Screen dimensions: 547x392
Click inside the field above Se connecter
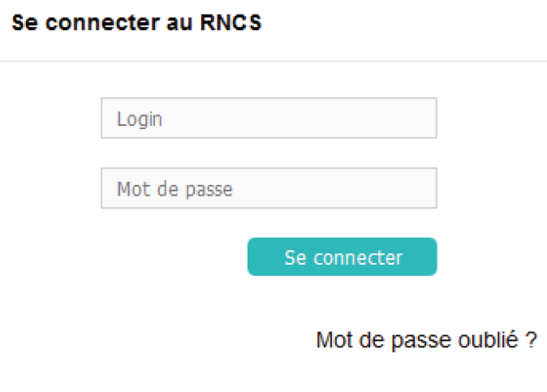(x=269, y=188)
